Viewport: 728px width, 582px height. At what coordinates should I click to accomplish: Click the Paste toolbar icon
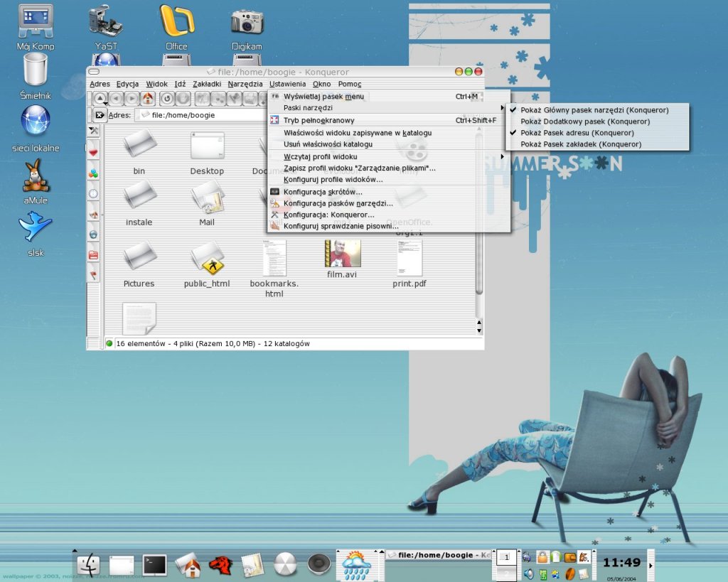234,98
